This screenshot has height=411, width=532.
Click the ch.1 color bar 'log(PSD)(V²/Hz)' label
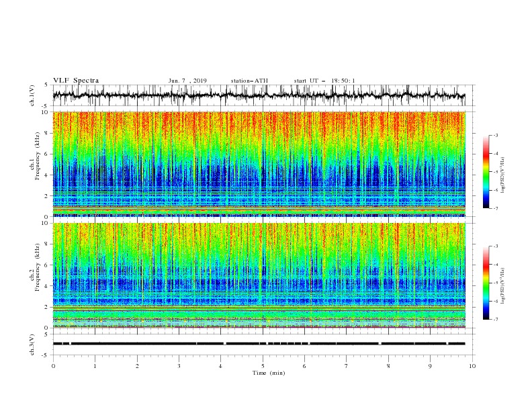point(503,175)
